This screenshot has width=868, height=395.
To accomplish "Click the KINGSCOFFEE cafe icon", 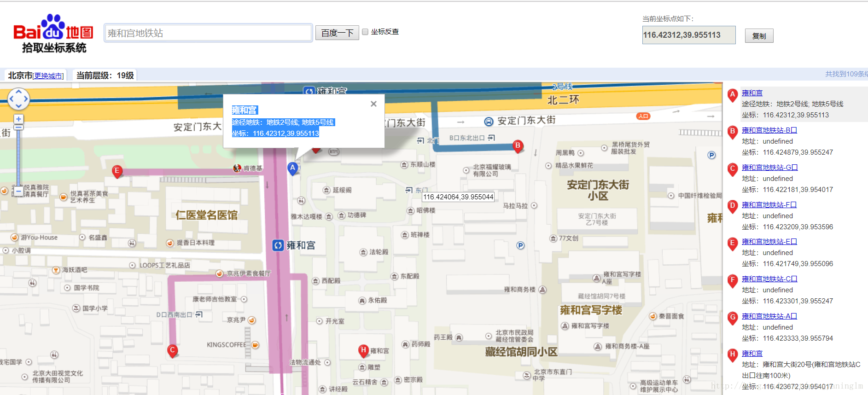I will 255,345.
